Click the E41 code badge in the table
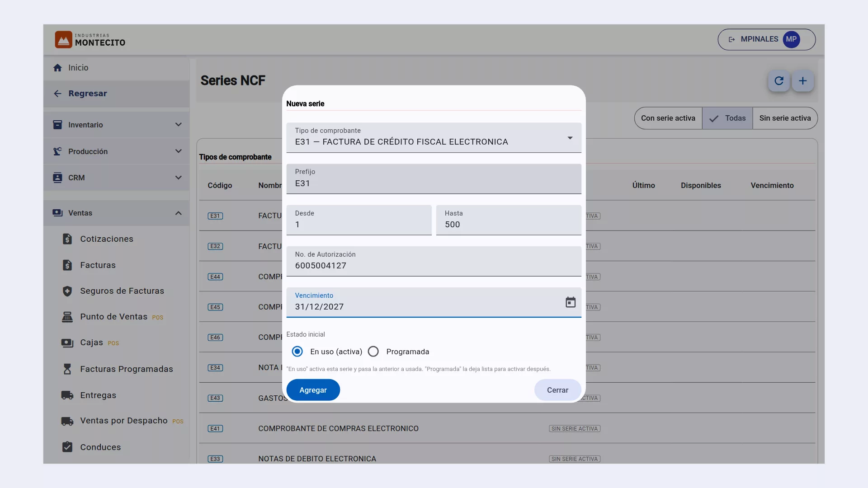868x488 pixels. pyautogui.click(x=215, y=429)
